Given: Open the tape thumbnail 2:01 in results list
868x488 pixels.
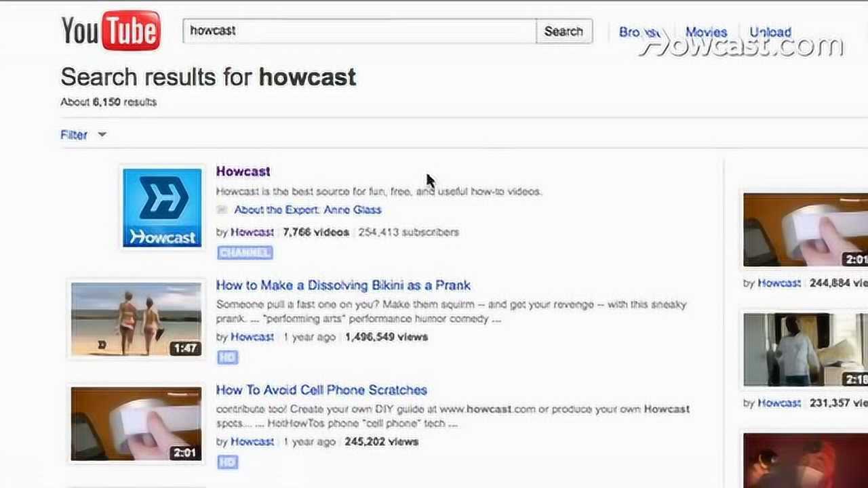Looking at the screenshot, I should (136, 424).
